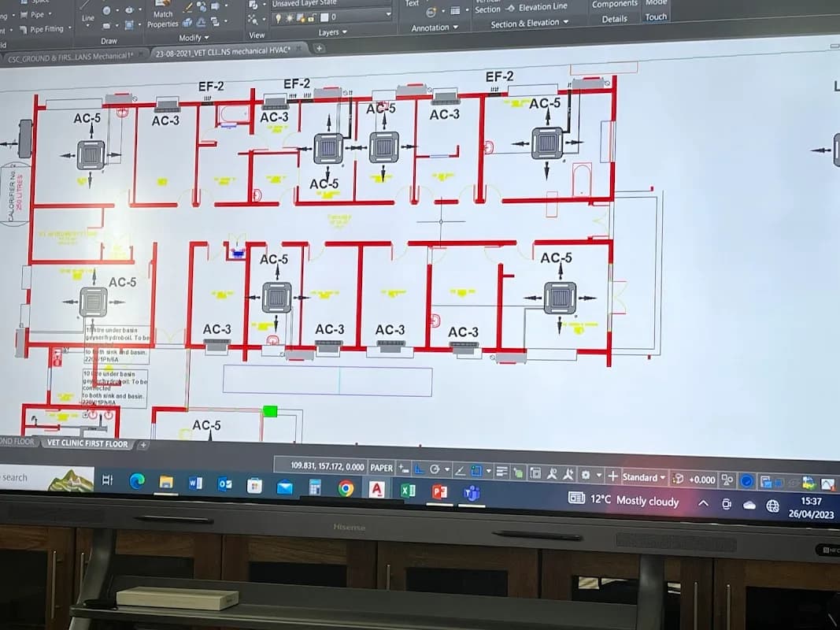Open Microsoft Teams from the taskbar

[472, 492]
